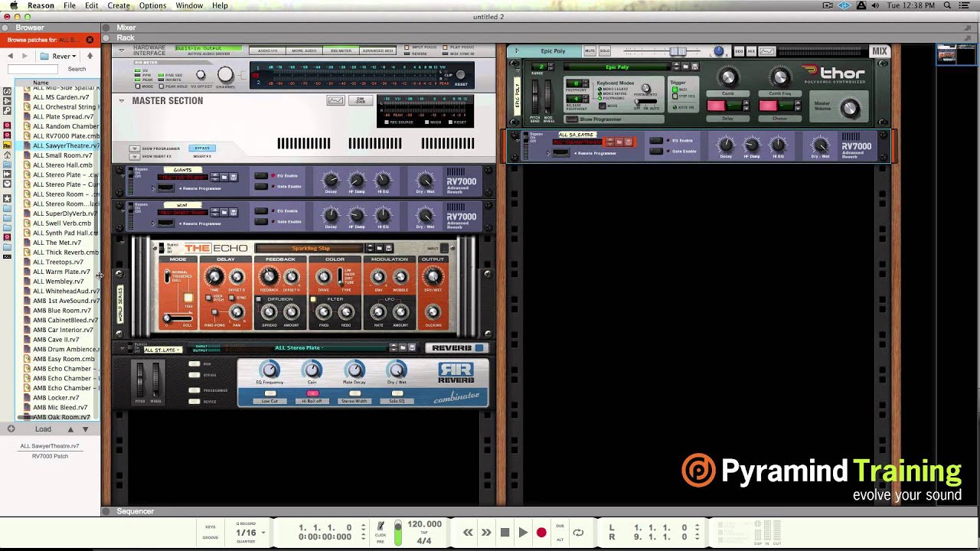Toggle Solo EQ button on Reverb combinator
Viewport: 980px width, 551px height.
[x=397, y=394]
